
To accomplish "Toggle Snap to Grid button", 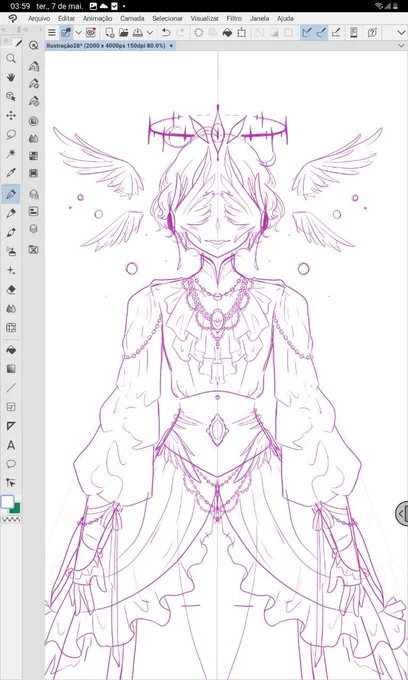I will point(337,33).
